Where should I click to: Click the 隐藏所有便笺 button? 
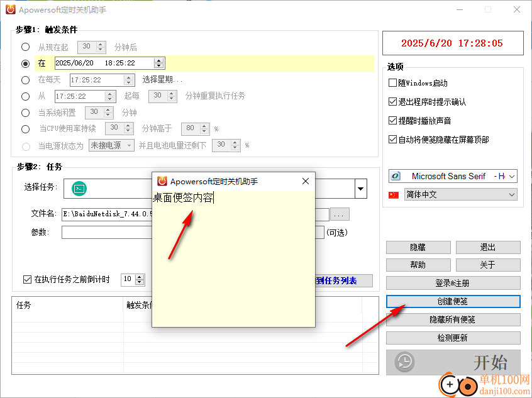click(x=453, y=319)
